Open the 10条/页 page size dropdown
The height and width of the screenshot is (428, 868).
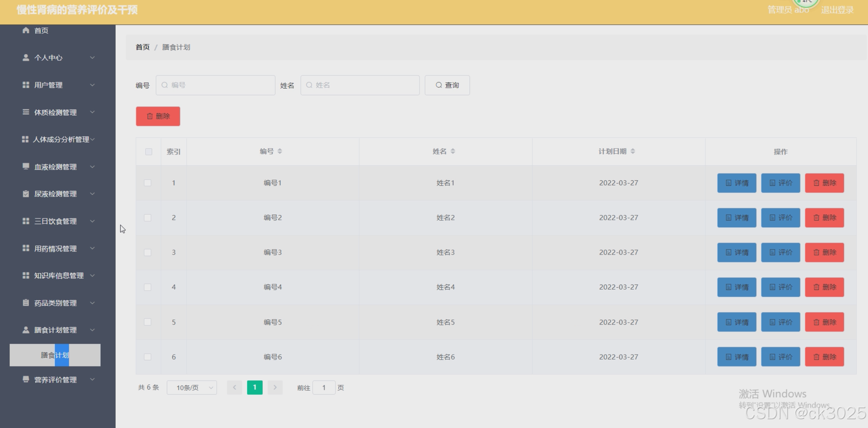coord(192,388)
